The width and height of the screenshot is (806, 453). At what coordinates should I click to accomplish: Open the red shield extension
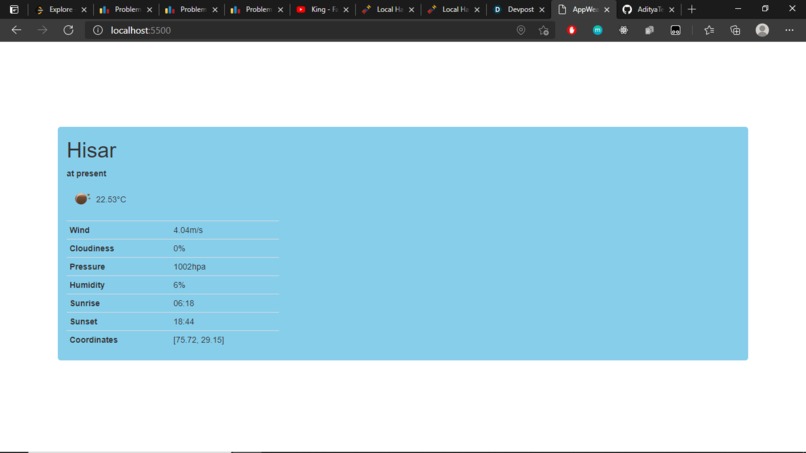(571, 30)
